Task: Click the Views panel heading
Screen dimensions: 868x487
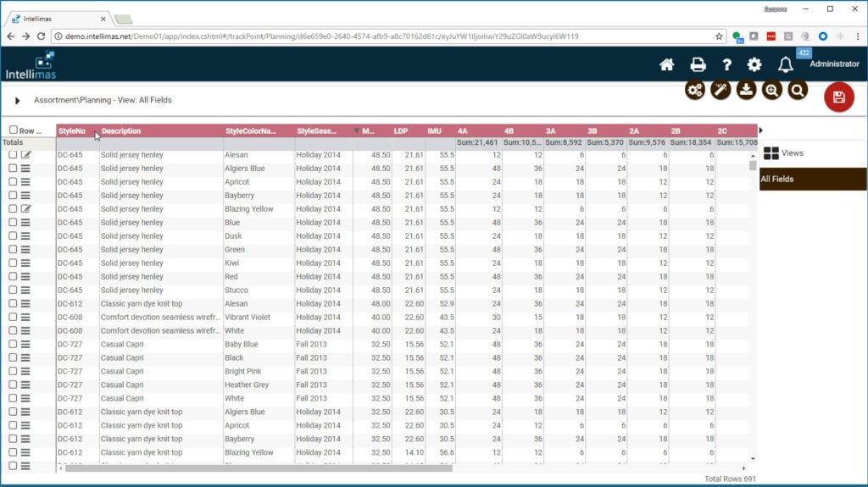Action: [793, 153]
